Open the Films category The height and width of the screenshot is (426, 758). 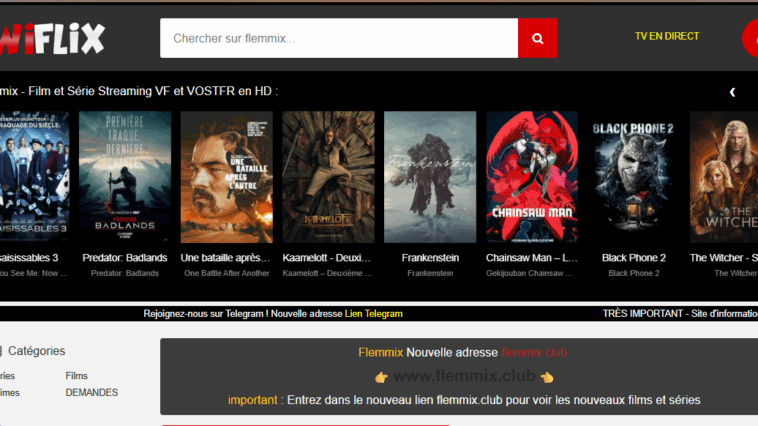76,376
